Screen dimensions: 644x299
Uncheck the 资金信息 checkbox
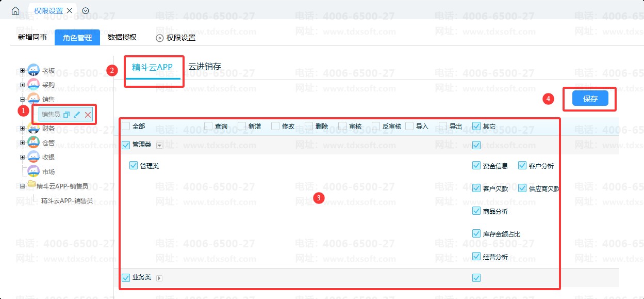476,166
